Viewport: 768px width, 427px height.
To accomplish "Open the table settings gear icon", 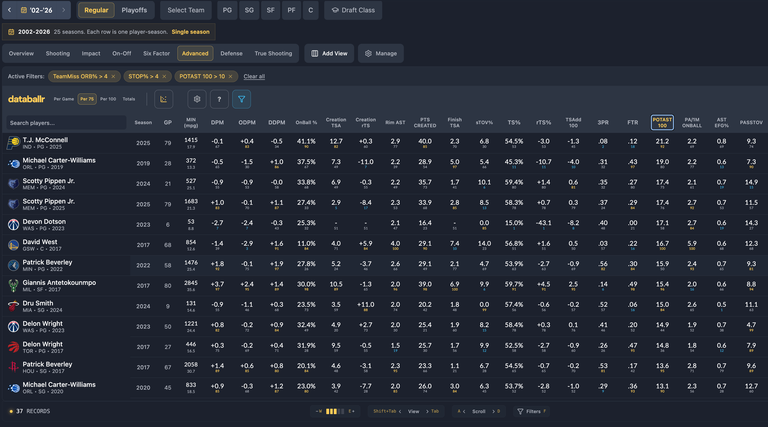I will tap(197, 99).
